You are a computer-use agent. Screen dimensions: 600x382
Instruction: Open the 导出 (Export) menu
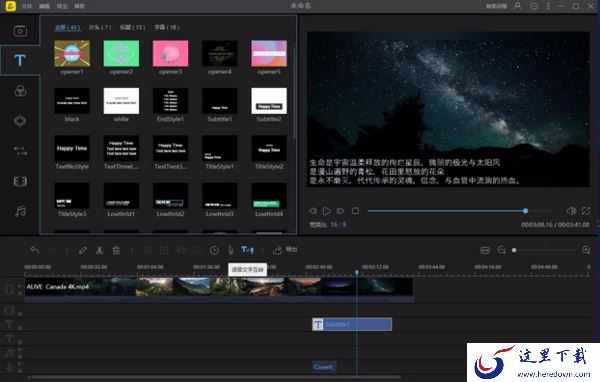point(62,6)
